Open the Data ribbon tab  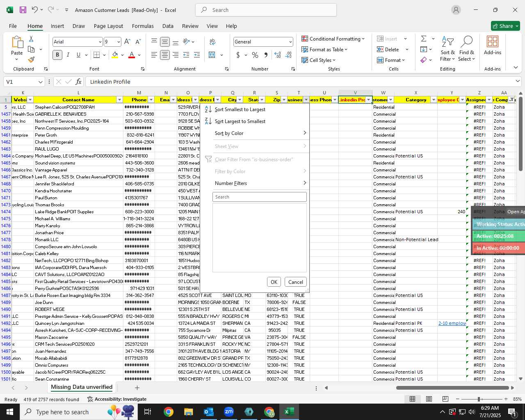click(x=168, y=26)
